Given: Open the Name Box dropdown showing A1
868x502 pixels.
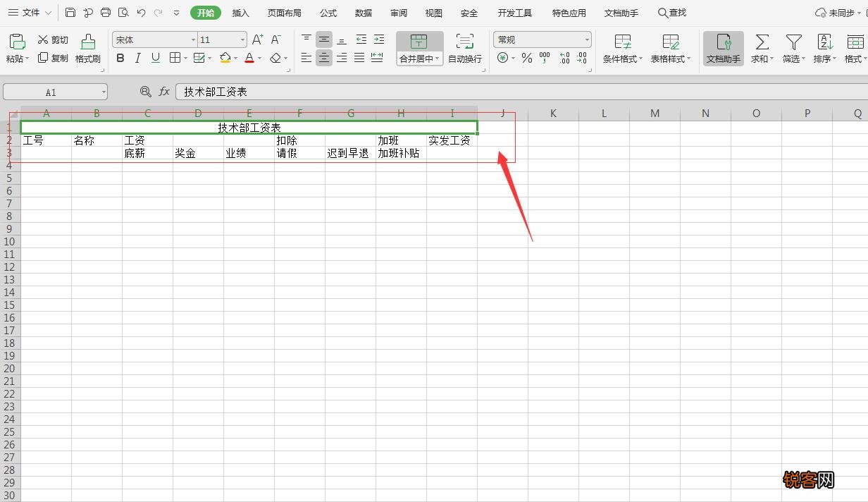Looking at the screenshot, I should [104, 92].
